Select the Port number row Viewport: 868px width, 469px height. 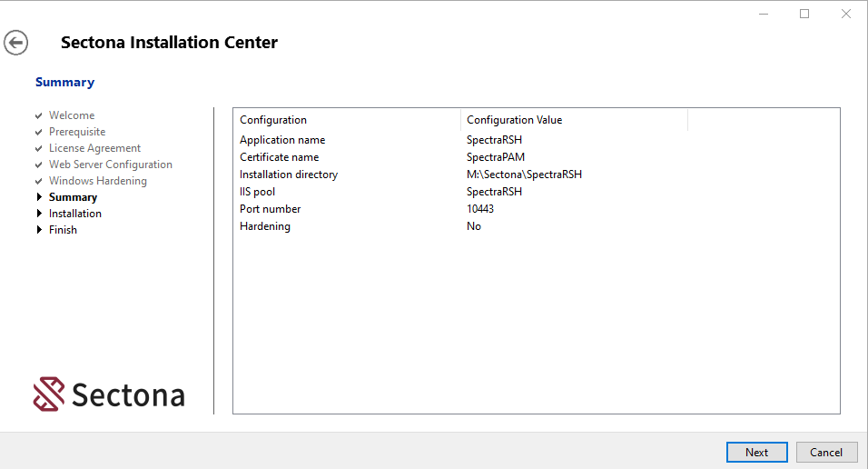coord(271,209)
